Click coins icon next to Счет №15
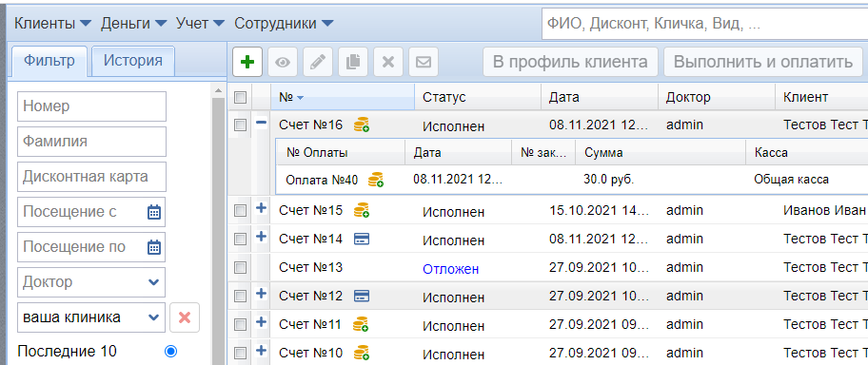This screenshot has width=868, height=365. [362, 210]
